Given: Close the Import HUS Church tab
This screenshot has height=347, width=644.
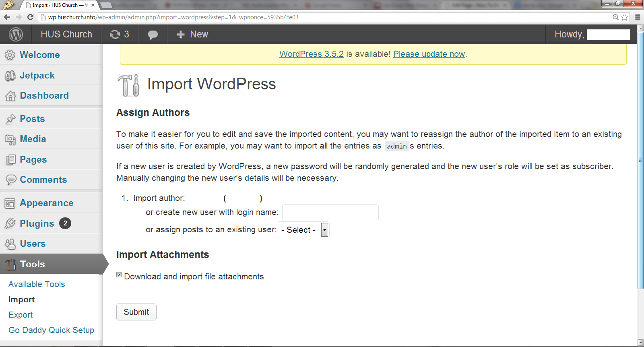Looking at the screenshot, I should (x=93, y=5).
